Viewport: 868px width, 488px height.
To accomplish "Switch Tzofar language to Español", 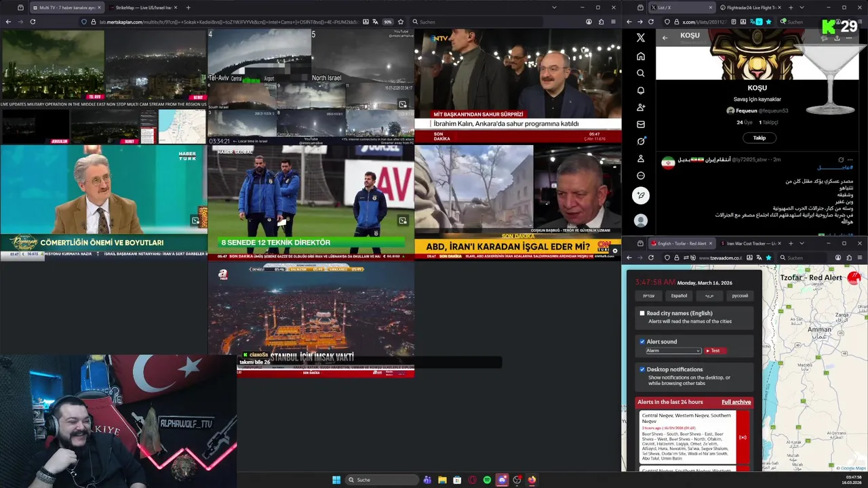I will pos(679,296).
